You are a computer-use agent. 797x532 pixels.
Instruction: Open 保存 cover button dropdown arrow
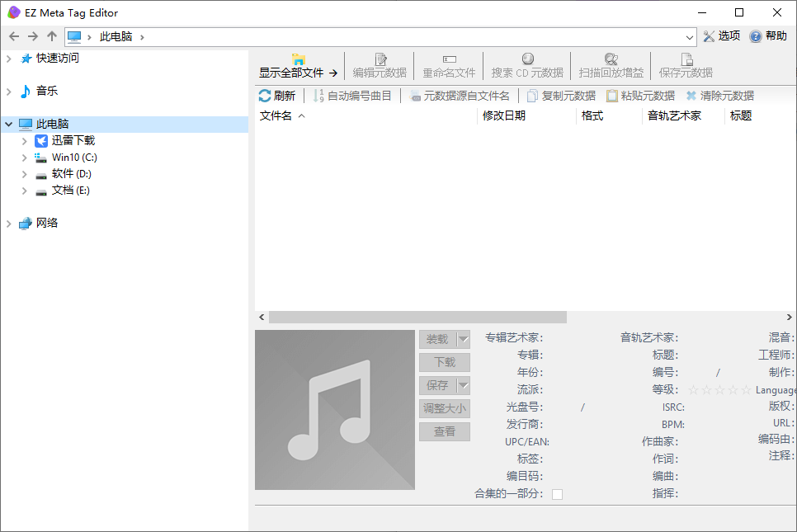(463, 385)
